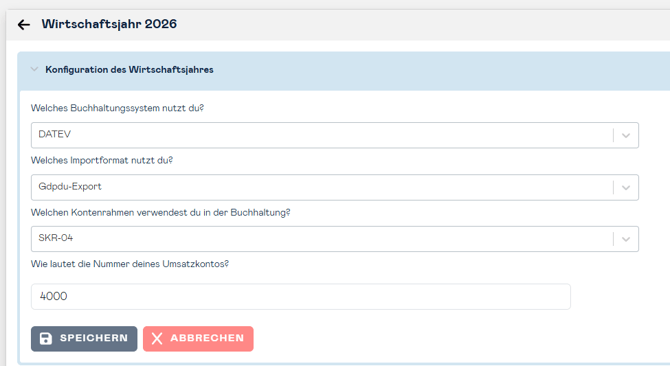Click the X icon on Abbrechen

pyautogui.click(x=157, y=339)
